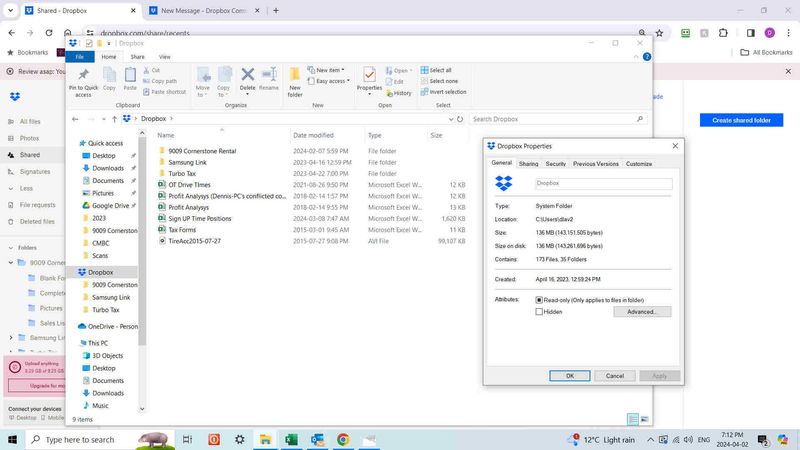Click the Advanced... button
Viewport: 800px width, 450px height.
642,312
